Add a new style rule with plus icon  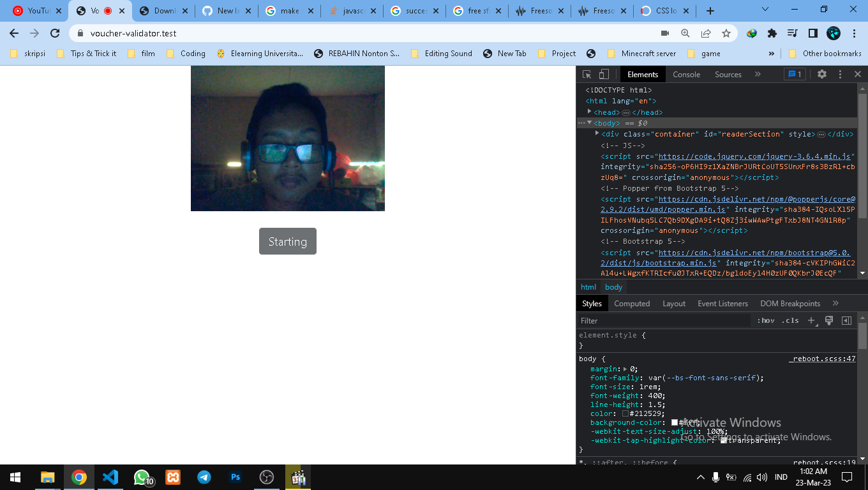[x=811, y=320]
